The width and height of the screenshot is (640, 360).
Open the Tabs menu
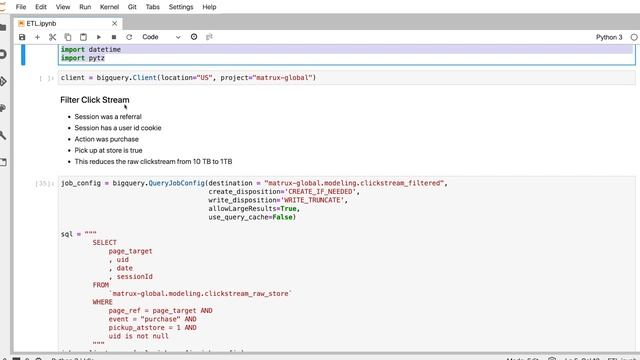[x=153, y=7]
